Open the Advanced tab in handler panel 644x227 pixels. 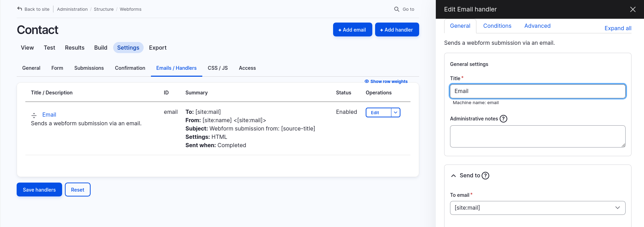point(537,26)
